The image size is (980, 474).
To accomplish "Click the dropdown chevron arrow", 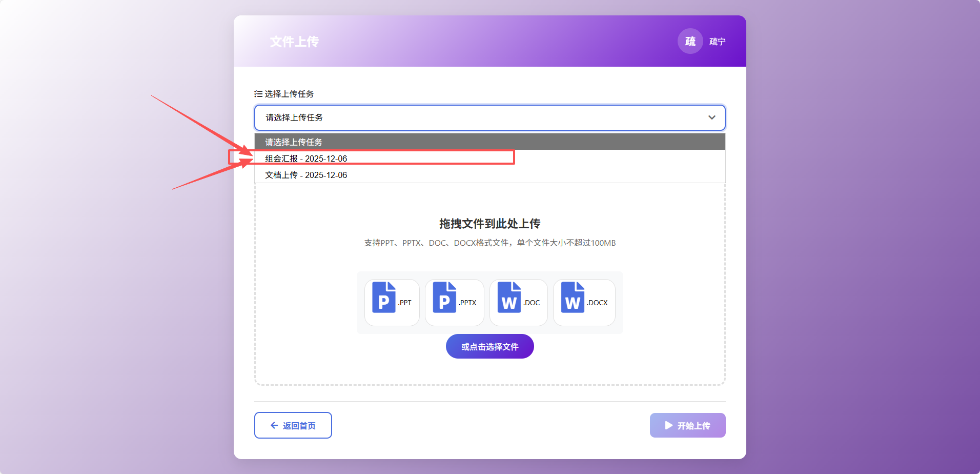I will (711, 117).
